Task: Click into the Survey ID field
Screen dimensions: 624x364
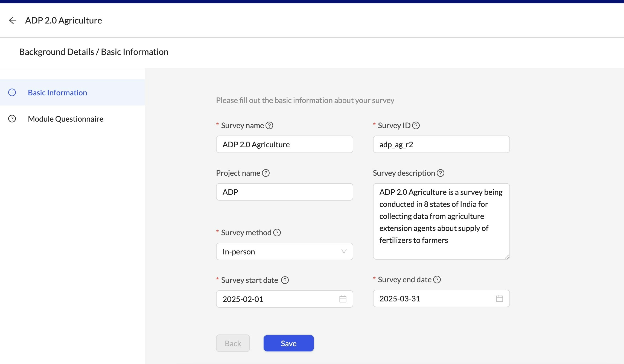Action: (x=441, y=144)
